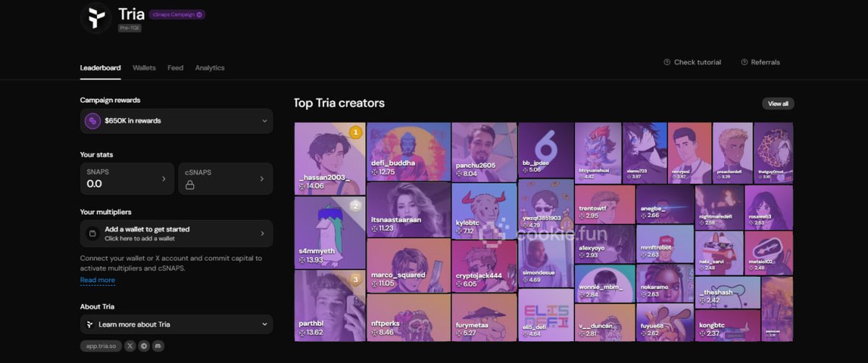Open trentowtf creator tile
The image size is (868, 363).
605,203
